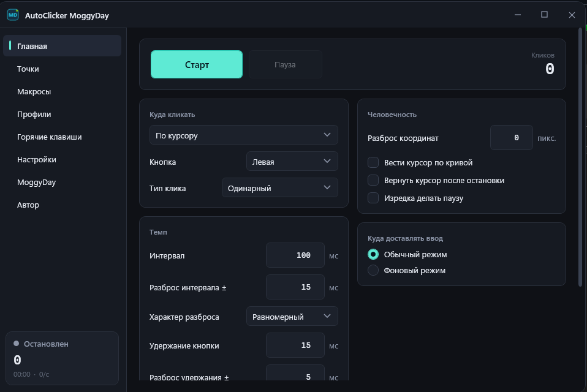Click the Темп section heading
The image size is (587, 392).
click(x=158, y=232)
